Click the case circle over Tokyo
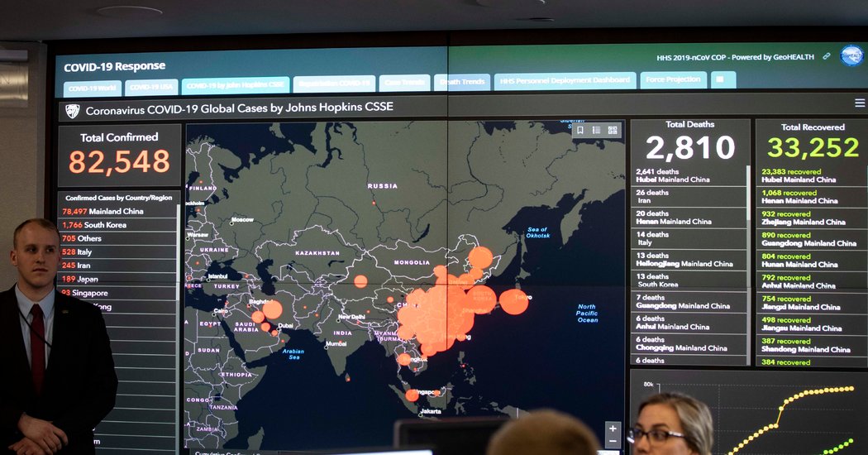The image size is (868, 455). (x=513, y=302)
